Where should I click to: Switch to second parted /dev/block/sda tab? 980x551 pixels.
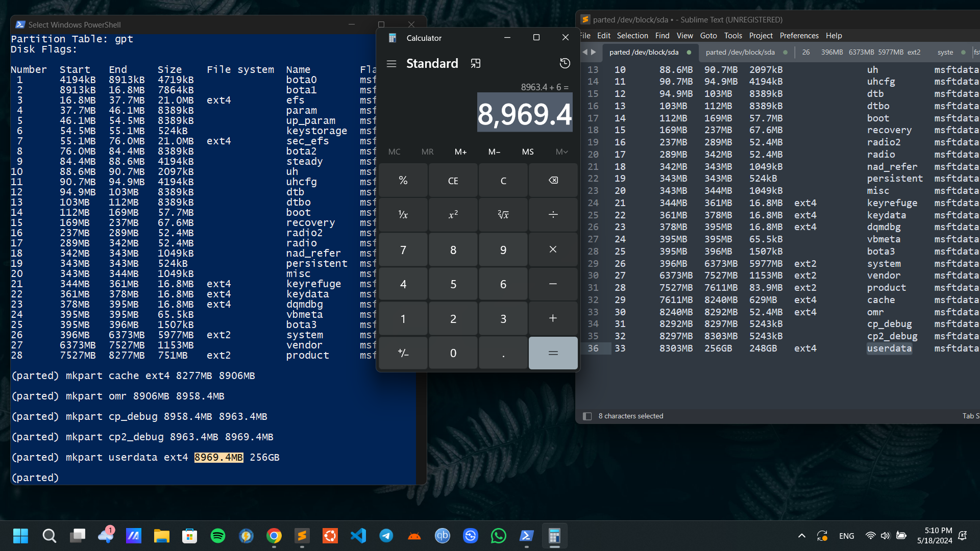(740, 52)
